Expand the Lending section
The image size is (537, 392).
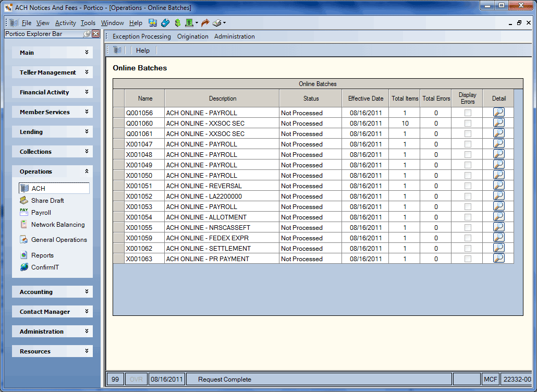tap(53, 132)
